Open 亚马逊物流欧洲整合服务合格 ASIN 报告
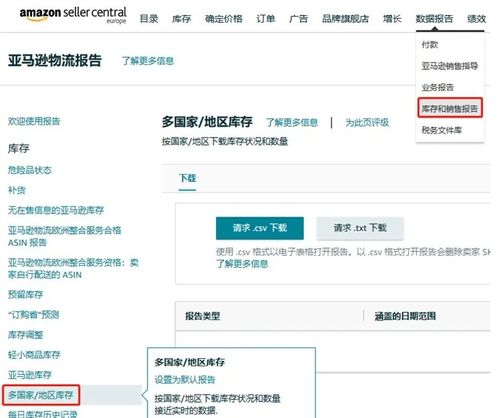Viewport: 499px width, 418px height. [x=65, y=236]
